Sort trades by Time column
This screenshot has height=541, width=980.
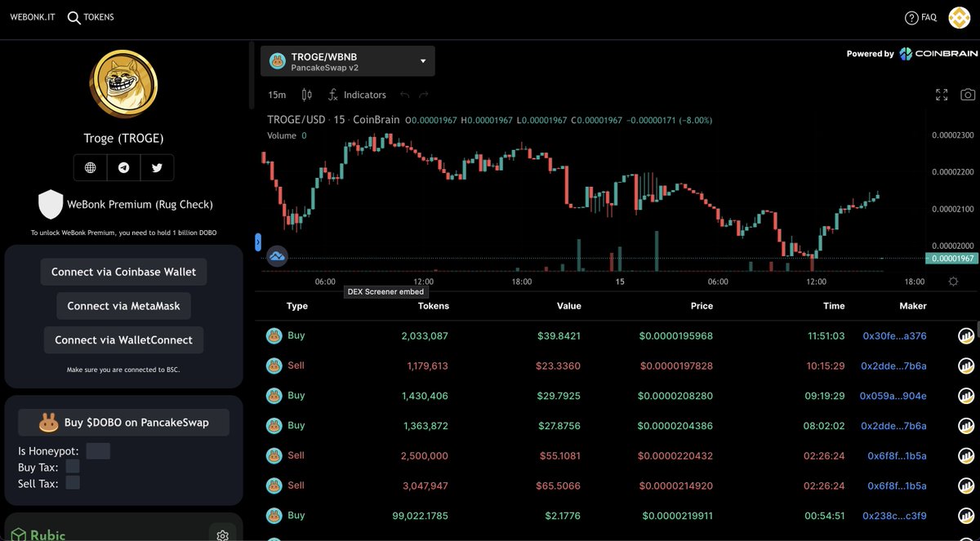click(834, 306)
